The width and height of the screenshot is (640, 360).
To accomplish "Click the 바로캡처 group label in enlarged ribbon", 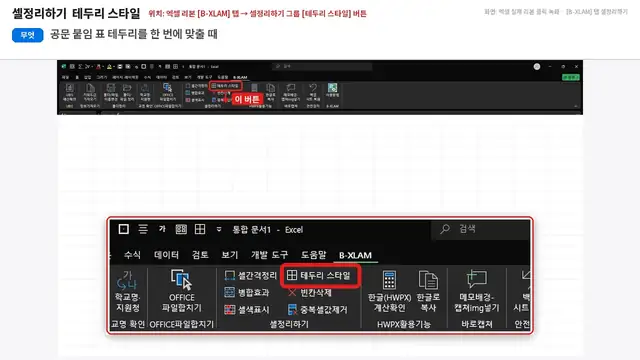I will tap(477, 324).
